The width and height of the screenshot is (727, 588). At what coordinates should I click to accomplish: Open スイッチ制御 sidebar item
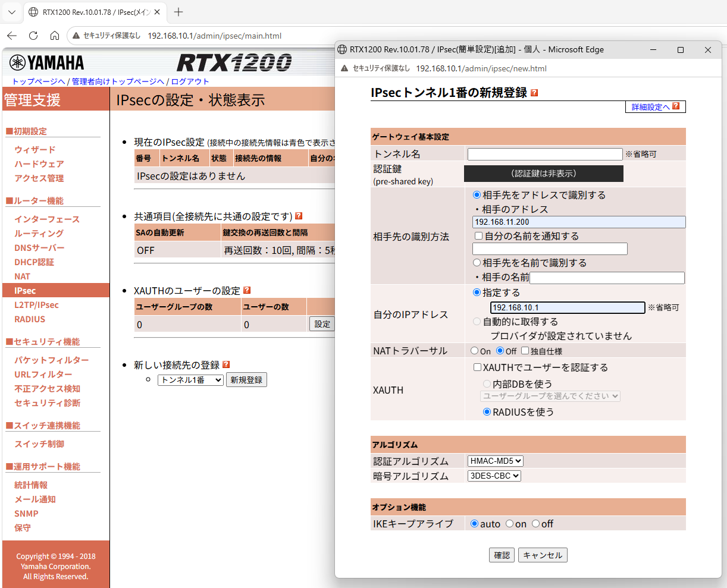[x=39, y=444]
